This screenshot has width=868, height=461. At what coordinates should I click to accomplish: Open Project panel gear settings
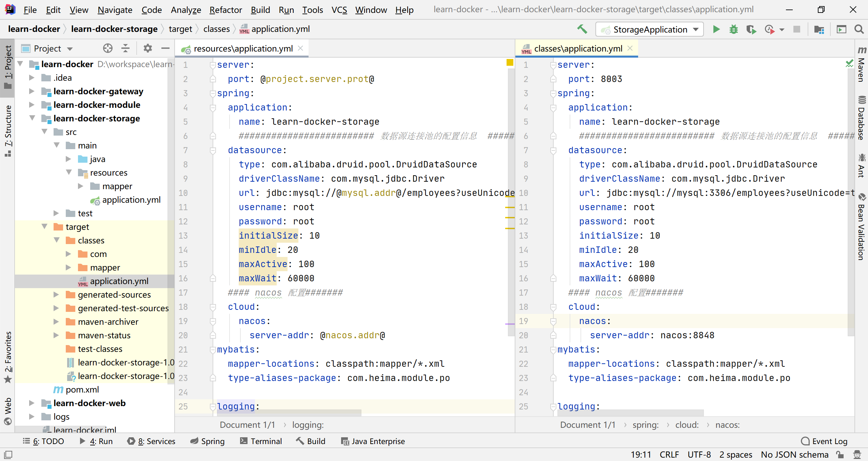(147, 48)
